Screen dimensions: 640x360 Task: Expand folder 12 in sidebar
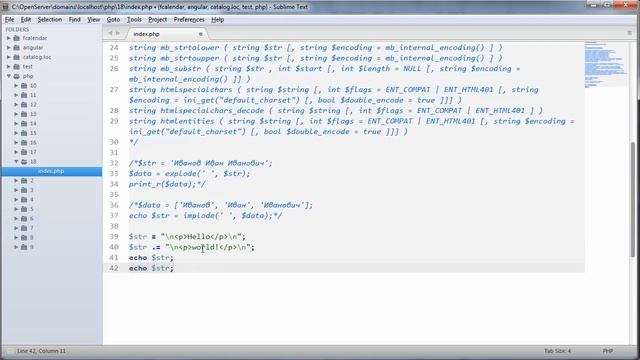[16, 104]
